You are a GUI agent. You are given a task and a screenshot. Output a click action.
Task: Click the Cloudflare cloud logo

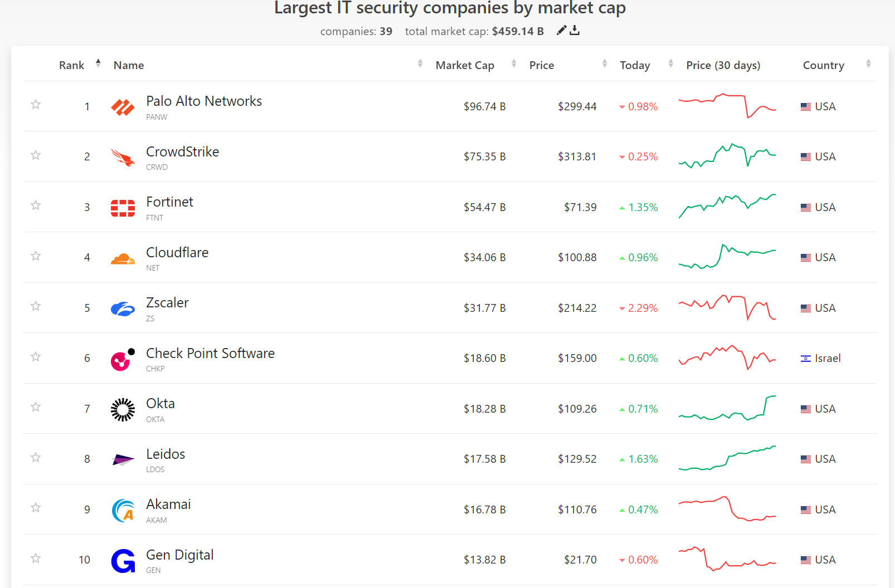(x=123, y=259)
